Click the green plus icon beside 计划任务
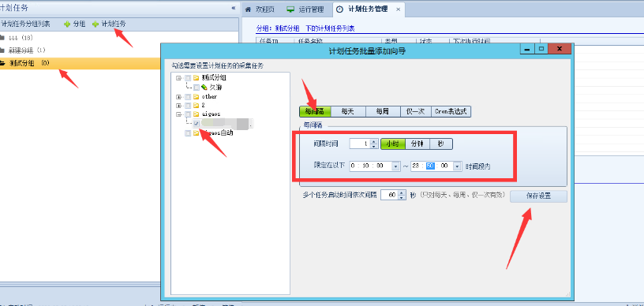Screen dimensions: 644x306 click(x=95, y=24)
